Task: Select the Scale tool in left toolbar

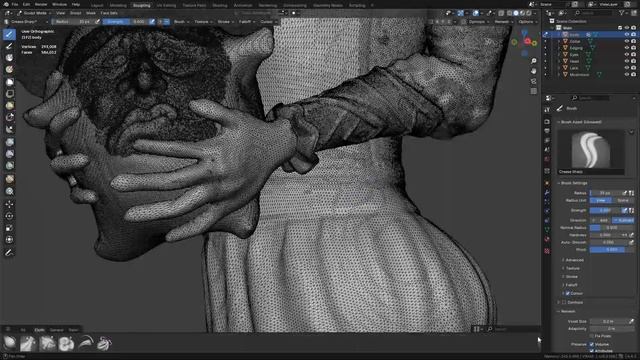Action: point(9,228)
